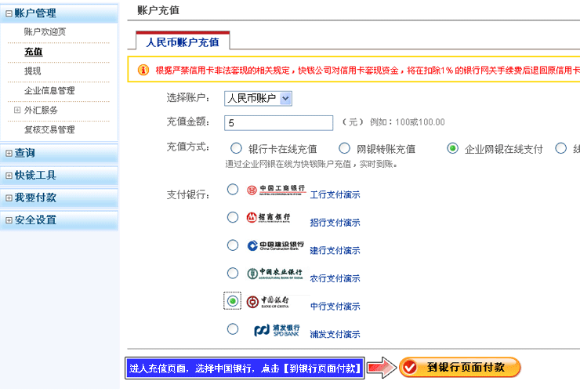The height and width of the screenshot is (392, 580).
Task: Click the Agricultural Bank of China logo
Action: pos(275,274)
